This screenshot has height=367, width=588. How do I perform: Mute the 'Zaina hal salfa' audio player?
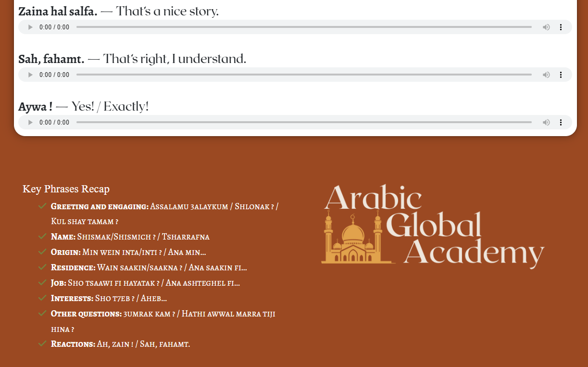coord(546,27)
